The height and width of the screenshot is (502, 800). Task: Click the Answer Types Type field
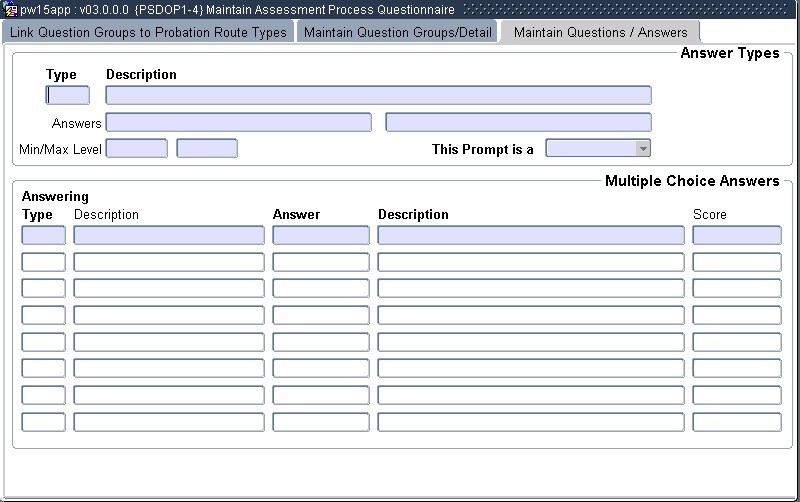68,96
